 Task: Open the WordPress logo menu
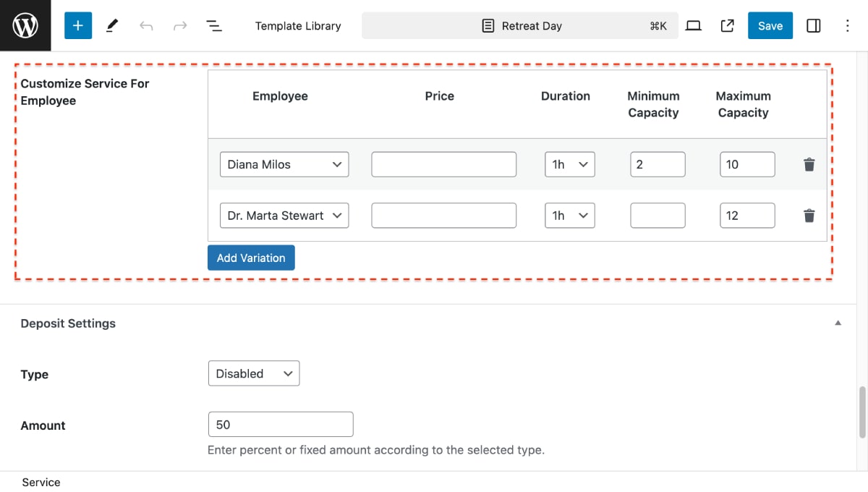[x=25, y=25]
